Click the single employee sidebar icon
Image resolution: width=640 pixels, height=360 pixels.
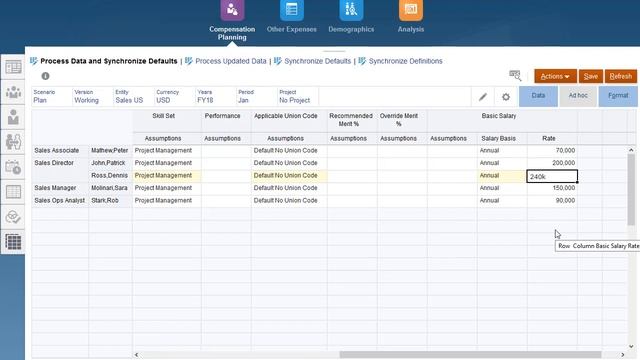click(x=13, y=117)
